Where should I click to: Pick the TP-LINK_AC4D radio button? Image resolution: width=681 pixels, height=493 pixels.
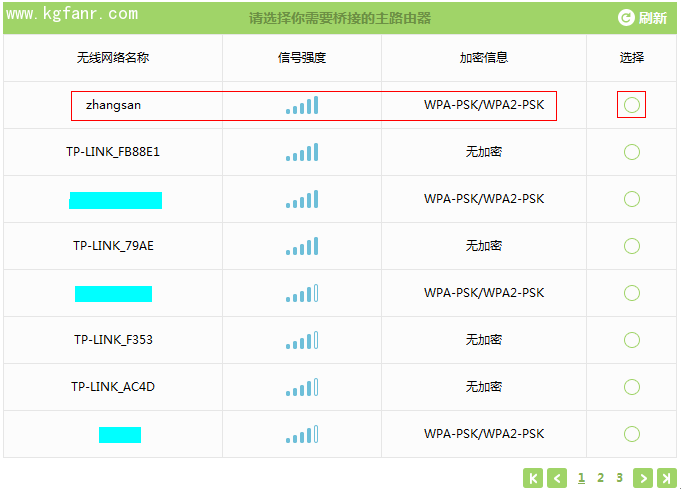pyautogui.click(x=631, y=387)
